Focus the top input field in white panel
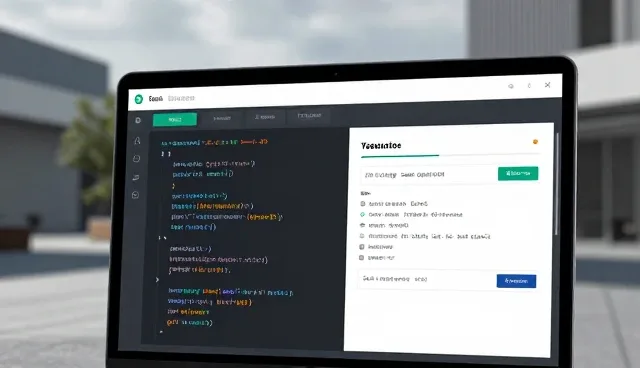 (429, 175)
